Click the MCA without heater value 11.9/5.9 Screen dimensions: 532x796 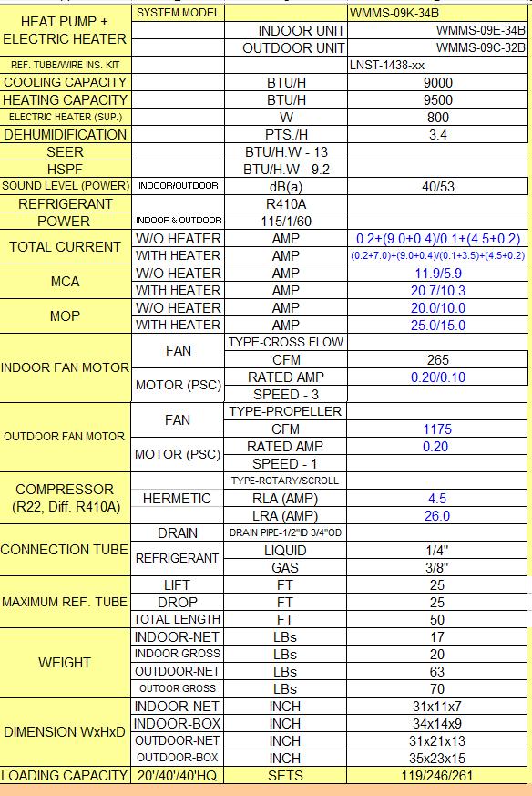click(437, 274)
